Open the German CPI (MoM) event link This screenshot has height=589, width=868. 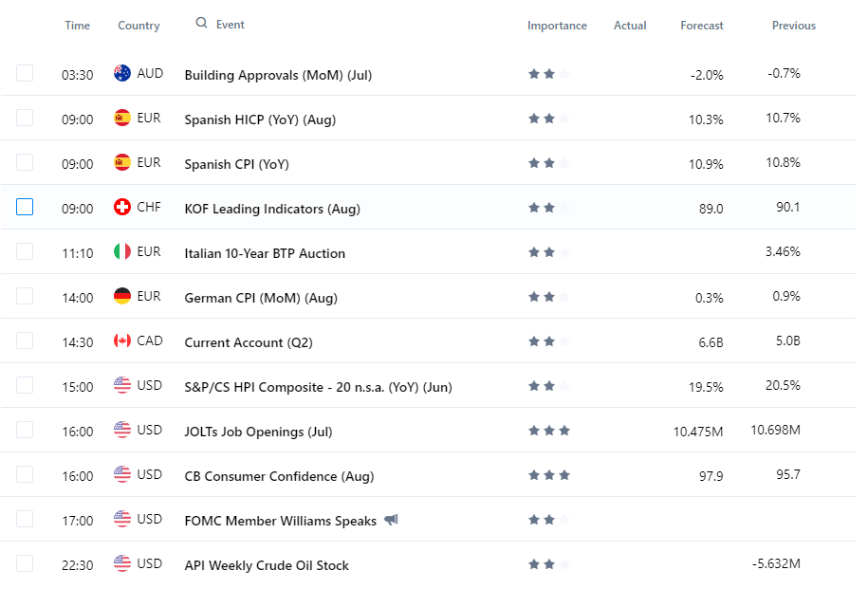(261, 298)
